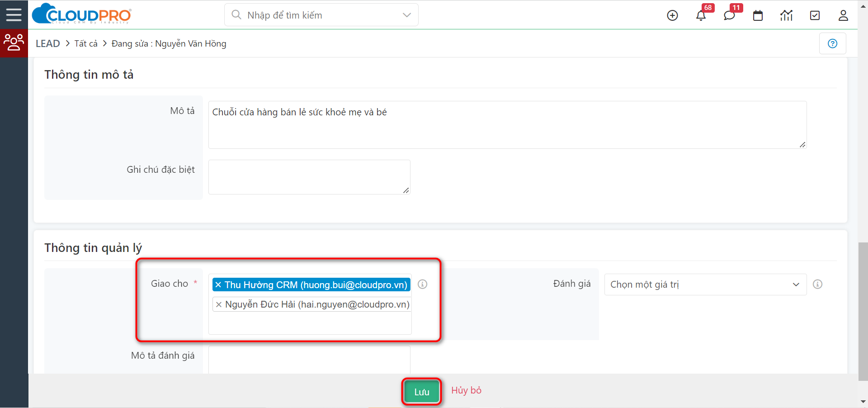Expand the search box dropdown arrow
This screenshot has height=408, width=868.
406,15
